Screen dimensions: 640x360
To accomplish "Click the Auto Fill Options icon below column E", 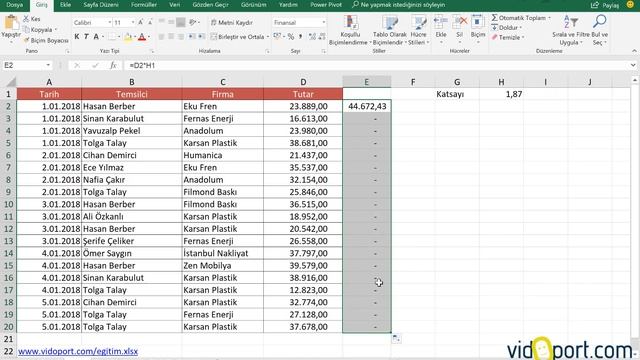I will (396, 338).
